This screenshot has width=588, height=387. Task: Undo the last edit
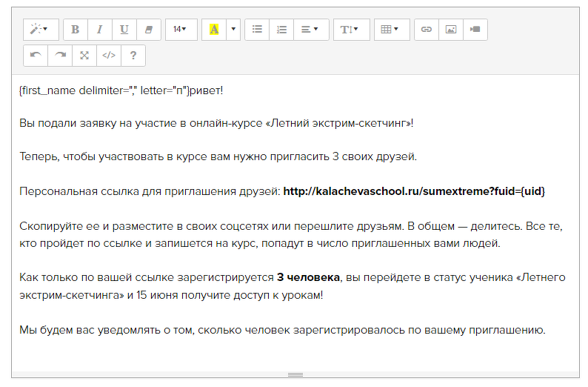pos(36,55)
